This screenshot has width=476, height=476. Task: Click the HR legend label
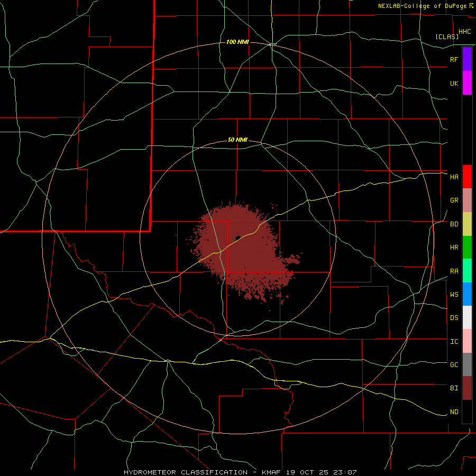[x=454, y=248]
